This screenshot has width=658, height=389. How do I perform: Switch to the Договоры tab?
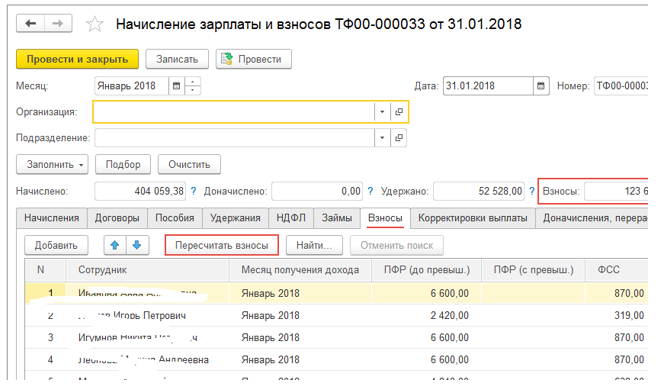point(117,218)
